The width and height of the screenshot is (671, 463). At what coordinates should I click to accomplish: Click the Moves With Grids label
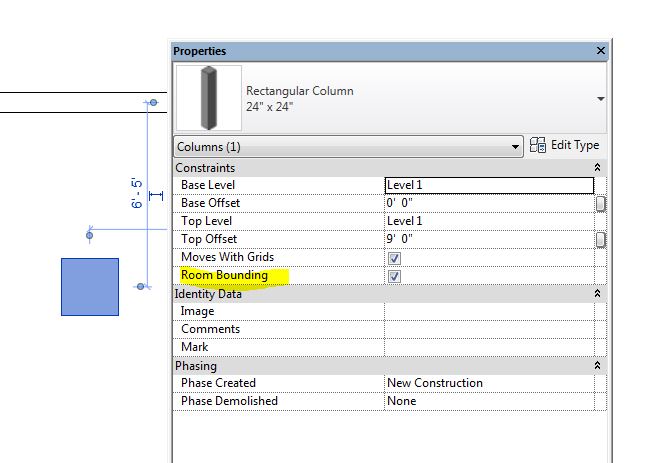tap(227, 257)
